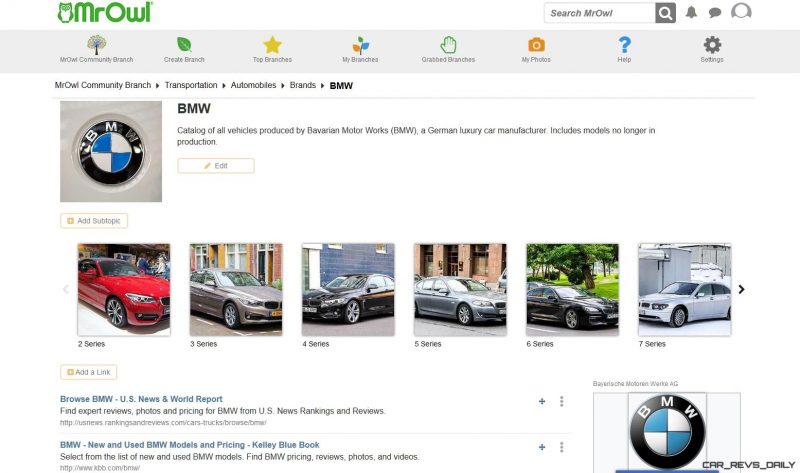Screen dimensions: 800x473
Task: Click Create Branch leaf icon
Action: coord(184,44)
